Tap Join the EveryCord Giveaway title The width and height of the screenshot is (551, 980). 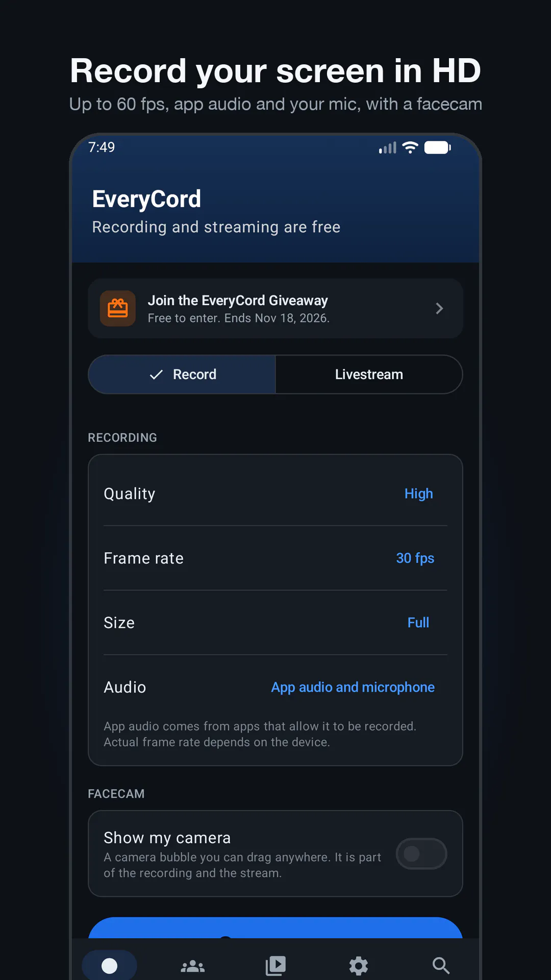click(x=238, y=300)
